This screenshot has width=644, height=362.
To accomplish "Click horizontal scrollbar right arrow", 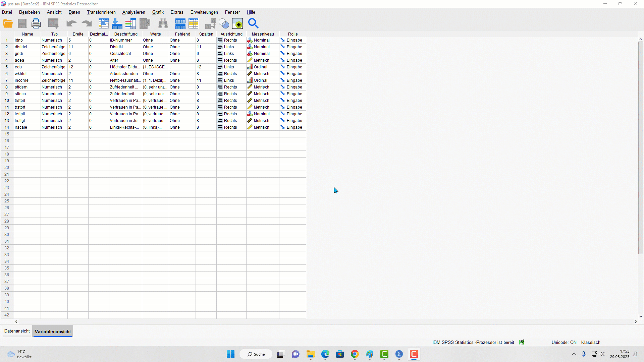I will (636, 321).
